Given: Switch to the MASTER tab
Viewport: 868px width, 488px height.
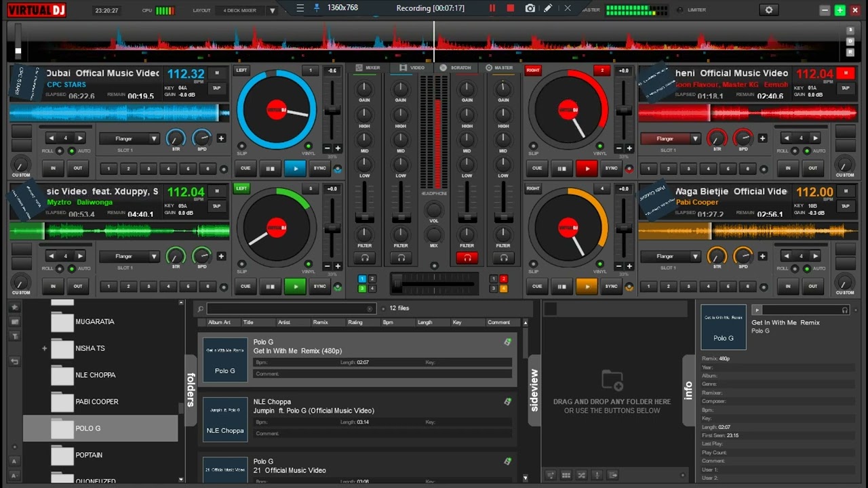Looking at the screenshot, I should click(499, 68).
